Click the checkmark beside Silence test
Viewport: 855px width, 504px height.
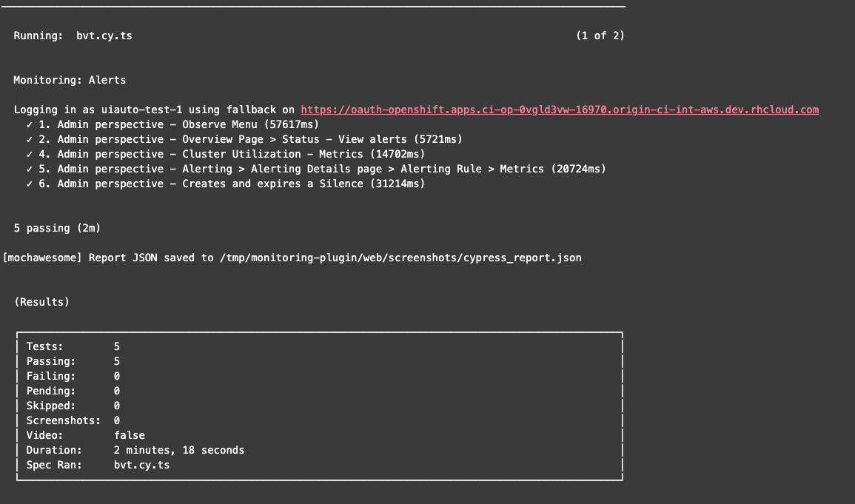tap(30, 184)
